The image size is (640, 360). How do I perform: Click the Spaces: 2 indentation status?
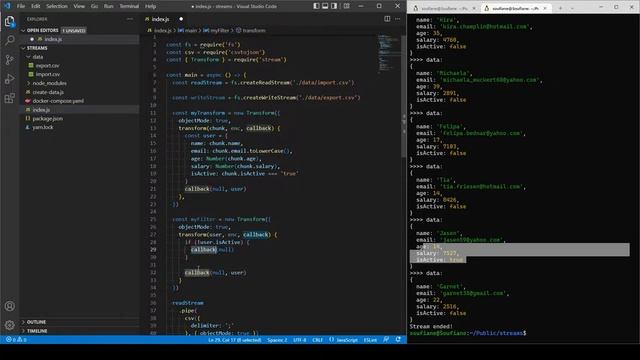tap(277, 340)
